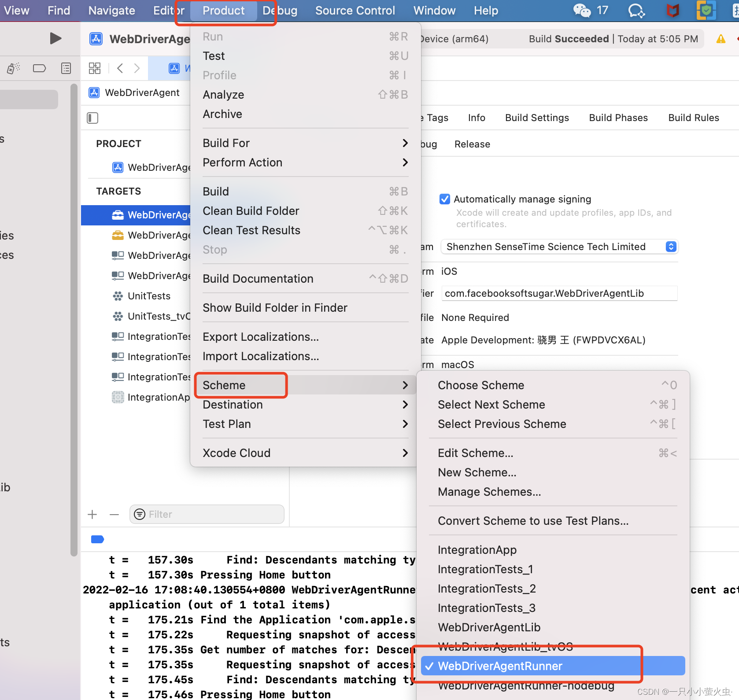This screenshot has height=700, width=739.
Task: Open the Navigate menu
Action: click(111, 10)
